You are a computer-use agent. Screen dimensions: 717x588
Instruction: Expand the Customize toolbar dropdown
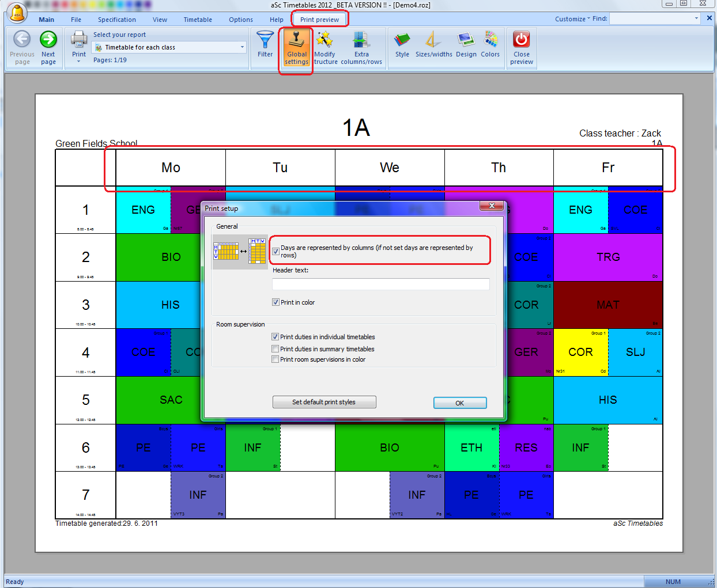click(x=572, y=19)
